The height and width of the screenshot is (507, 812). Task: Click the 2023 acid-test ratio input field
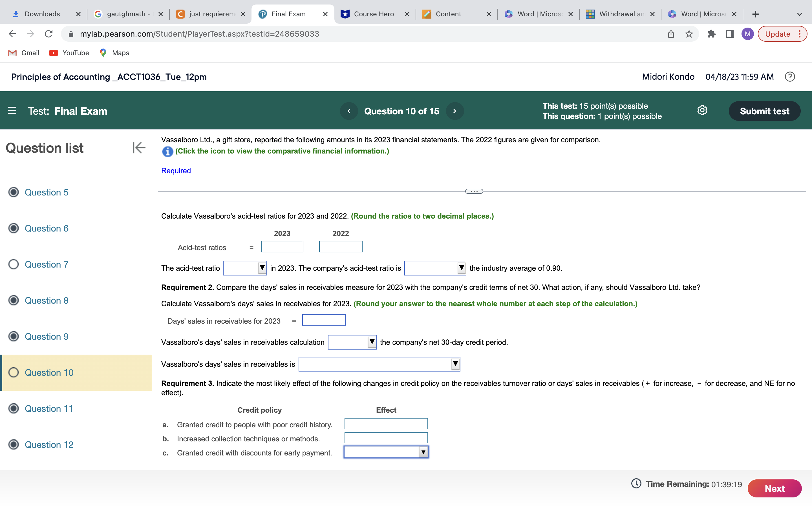pos(282,247)
